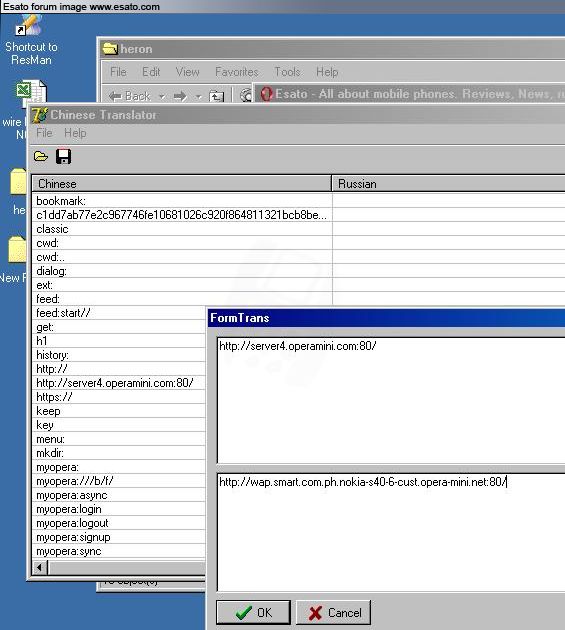The image size is (565, 630).
Task: Select the https:// row
Action: (119, 397)
